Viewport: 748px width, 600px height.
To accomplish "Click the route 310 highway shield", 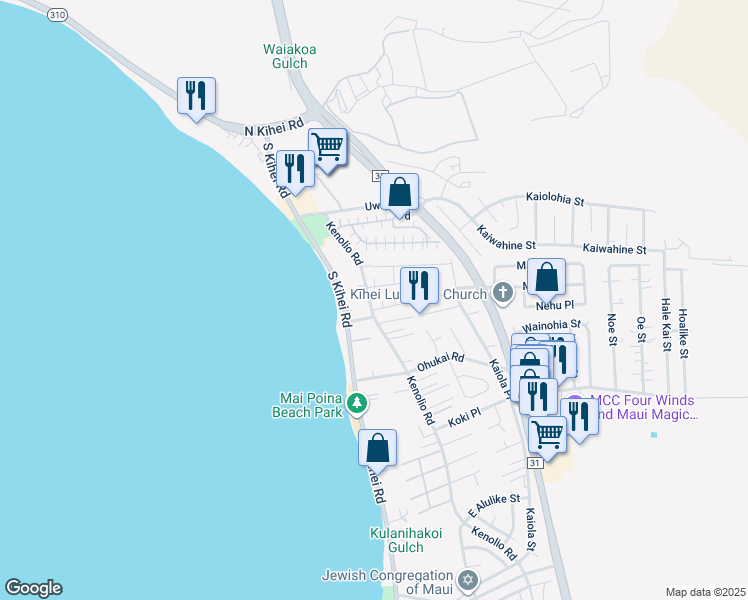I will pyautogui.click(x=57, y=15).
